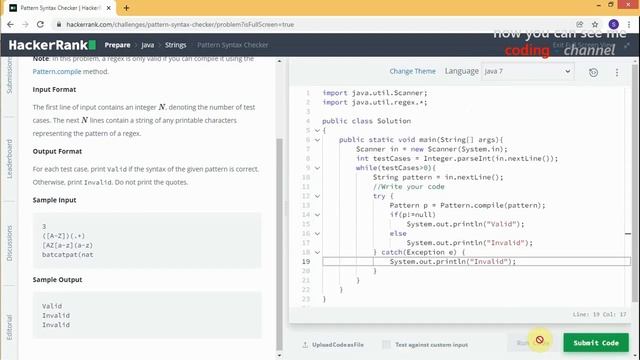The image size is (640, 360).
Task: Click the 'Sample Input' heading
Action: click(54, 200)
